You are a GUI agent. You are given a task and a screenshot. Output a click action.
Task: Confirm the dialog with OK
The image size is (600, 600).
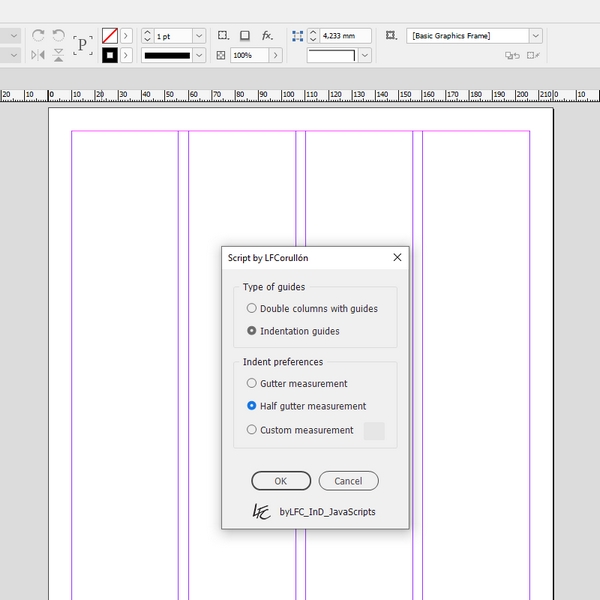point(281,481)
